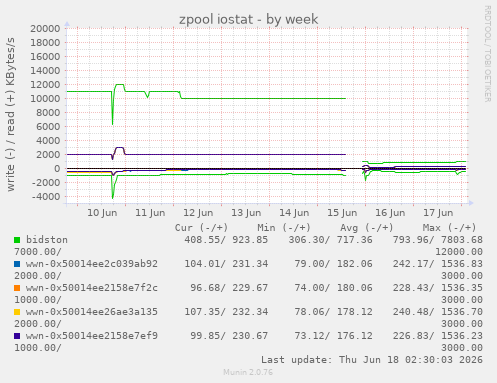This screenshot has width=497, height=383.
Task: Click the 'Min (-/+)' column header
Action: [x=284, y=228]
